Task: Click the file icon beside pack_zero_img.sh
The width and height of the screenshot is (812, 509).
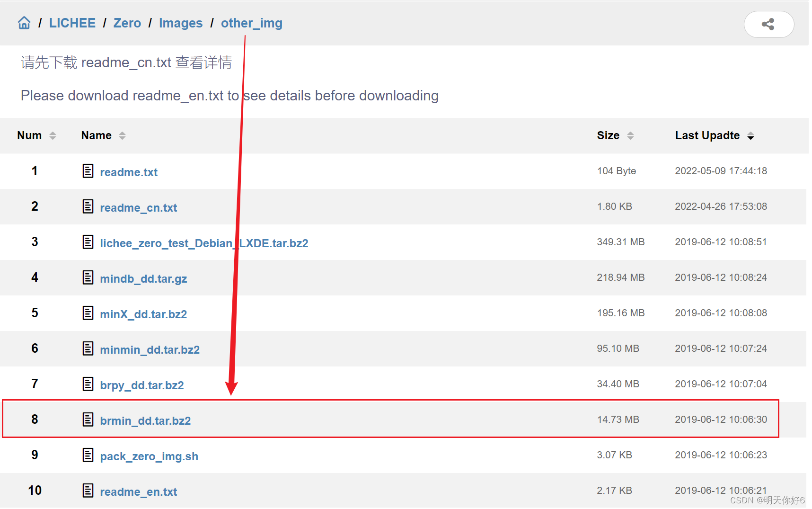Action: 88,455
